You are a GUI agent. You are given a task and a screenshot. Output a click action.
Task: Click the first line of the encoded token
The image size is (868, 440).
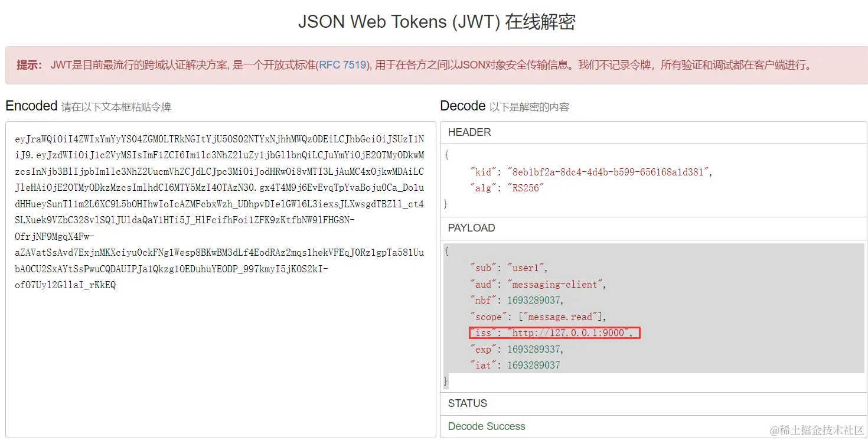(x=219, y=139)
